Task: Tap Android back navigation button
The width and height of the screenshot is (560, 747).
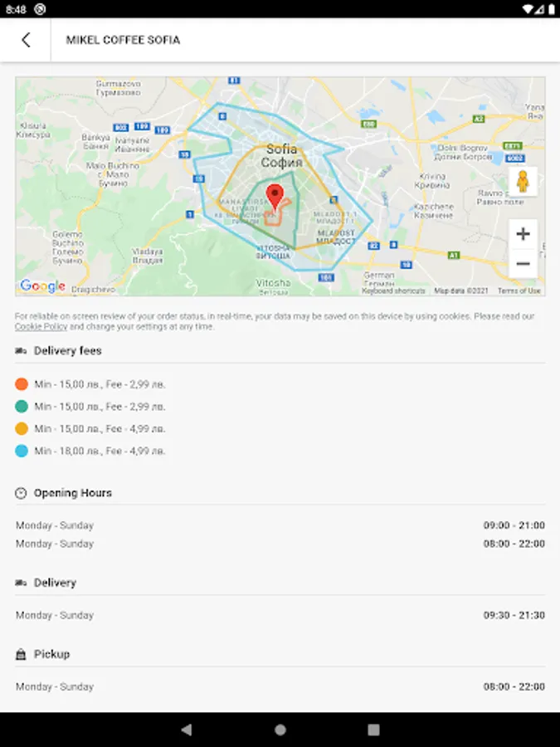Action: (187, 730)
